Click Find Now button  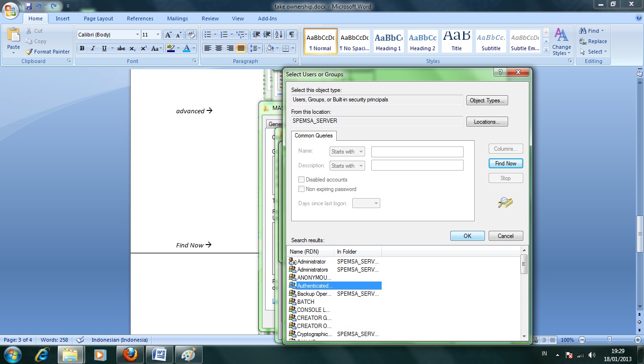pyautogui.click(x=506, y=164)
